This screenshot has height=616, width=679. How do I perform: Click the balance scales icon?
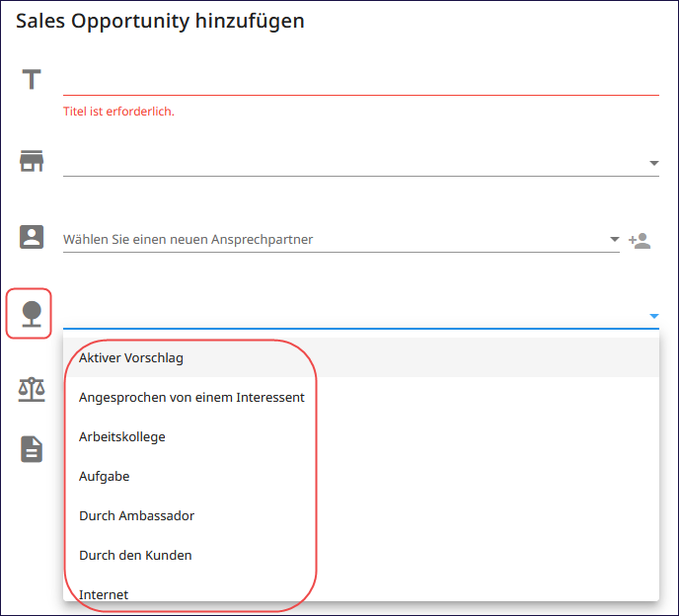[x=32, y=389]
